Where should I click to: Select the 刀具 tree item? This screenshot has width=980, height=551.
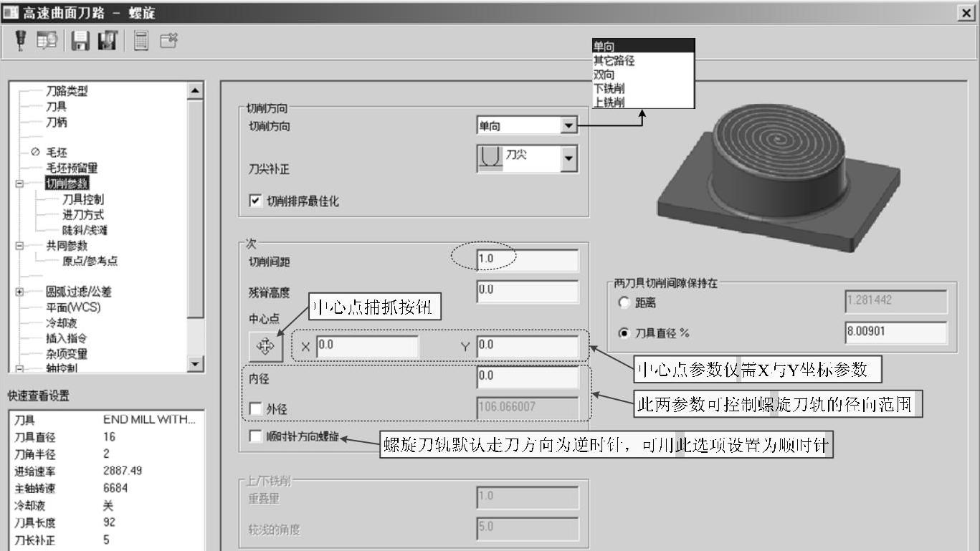57,106
